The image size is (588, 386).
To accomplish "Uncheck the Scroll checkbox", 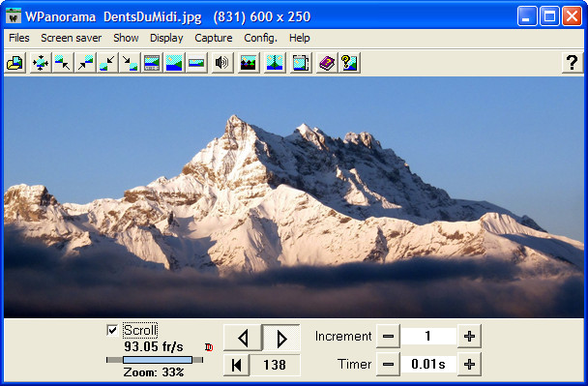I will tap(112, 331).
